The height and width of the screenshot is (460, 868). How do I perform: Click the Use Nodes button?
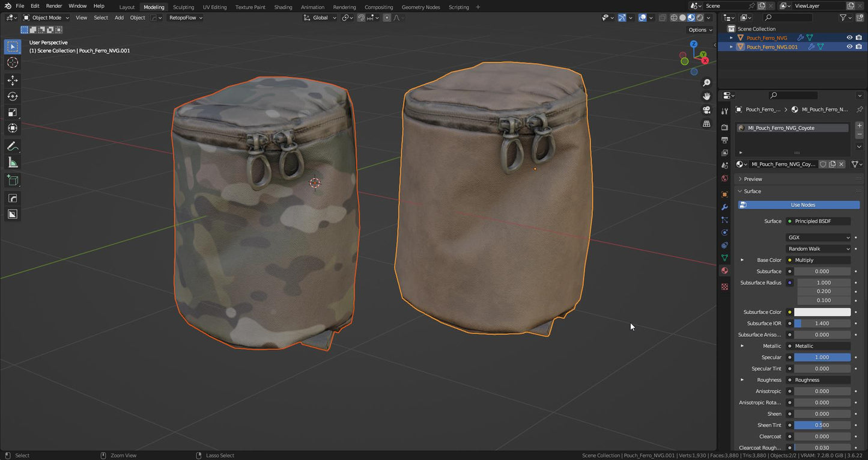(803, 205)
